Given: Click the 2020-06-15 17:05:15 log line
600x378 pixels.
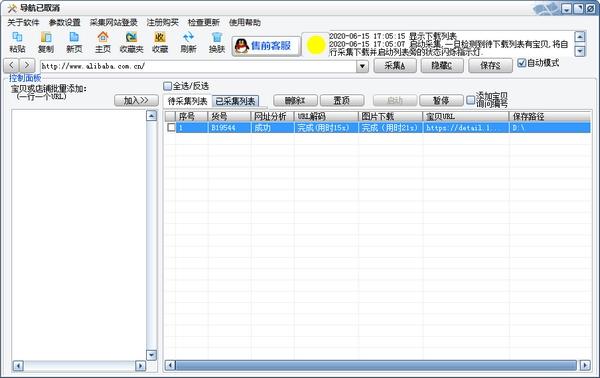Looking at the screenshot, I should (x=393, y=36).
